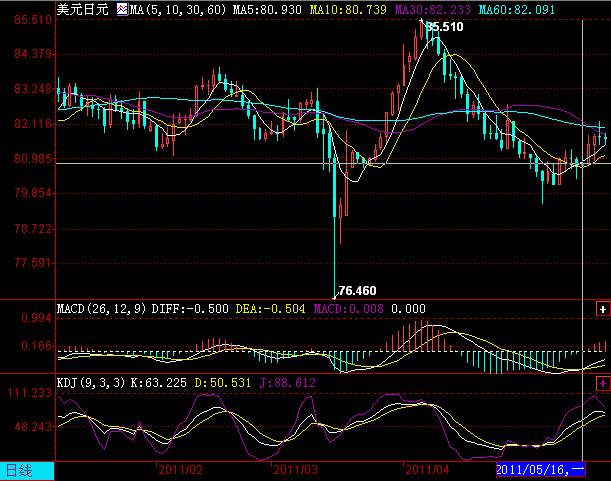Click the K:63.225 value

[158, 383]
